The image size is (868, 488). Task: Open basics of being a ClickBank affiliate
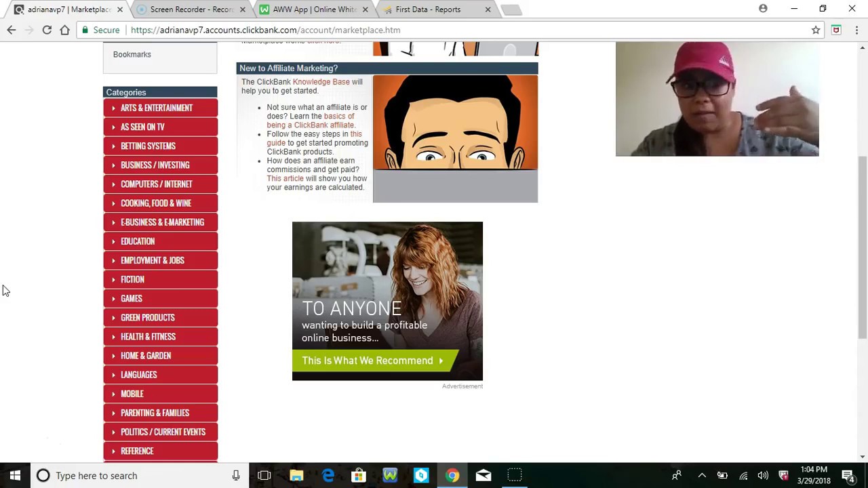(x=311, y=121)
